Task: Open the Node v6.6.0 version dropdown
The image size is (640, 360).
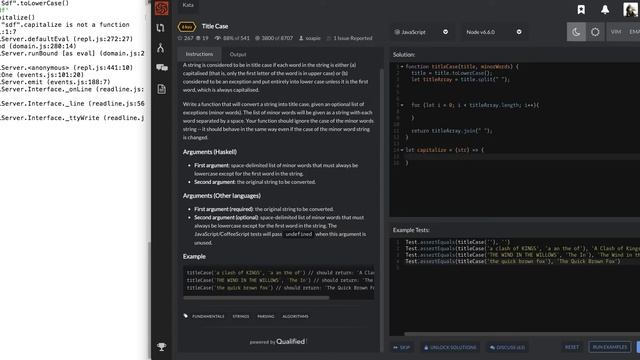Action: tap(493, 32)
